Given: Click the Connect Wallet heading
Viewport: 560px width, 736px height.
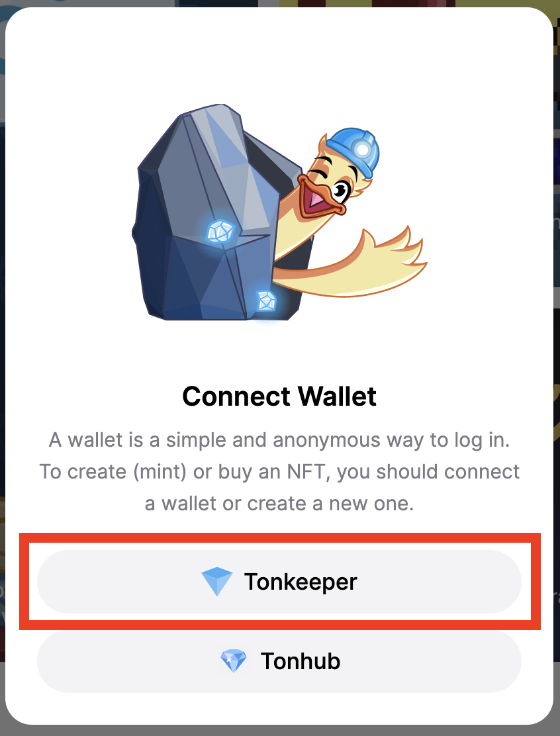Looking at the screenshot, I should click(279, 396).
